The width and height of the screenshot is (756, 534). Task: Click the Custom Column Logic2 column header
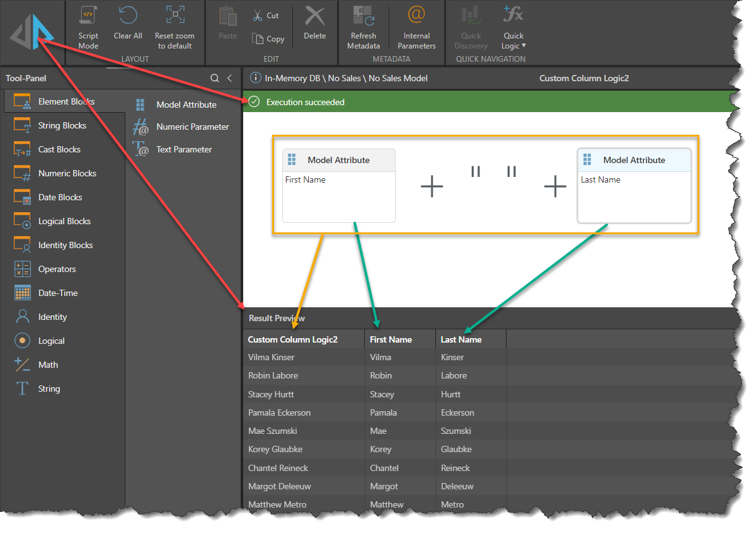point(293,339)
